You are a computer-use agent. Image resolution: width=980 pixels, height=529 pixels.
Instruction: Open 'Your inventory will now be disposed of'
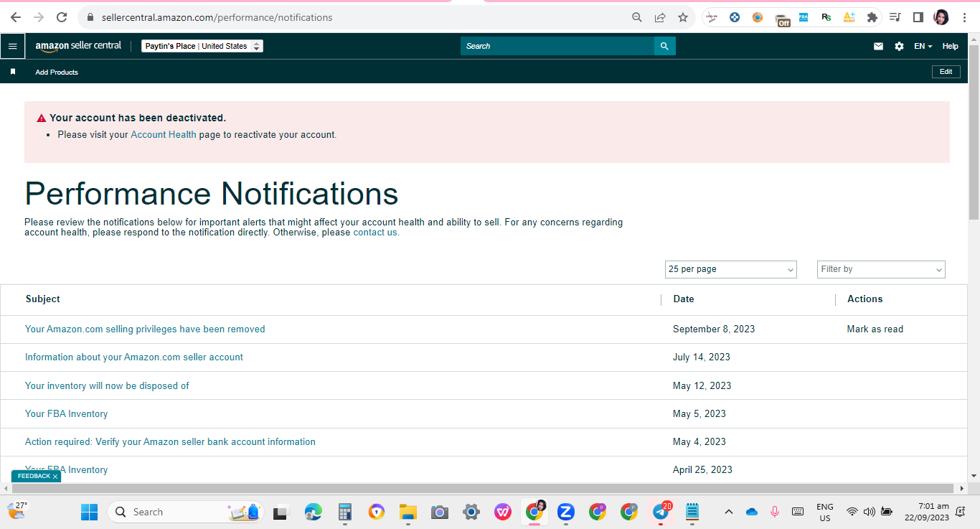pyautogui.click(x=107, y=385)
